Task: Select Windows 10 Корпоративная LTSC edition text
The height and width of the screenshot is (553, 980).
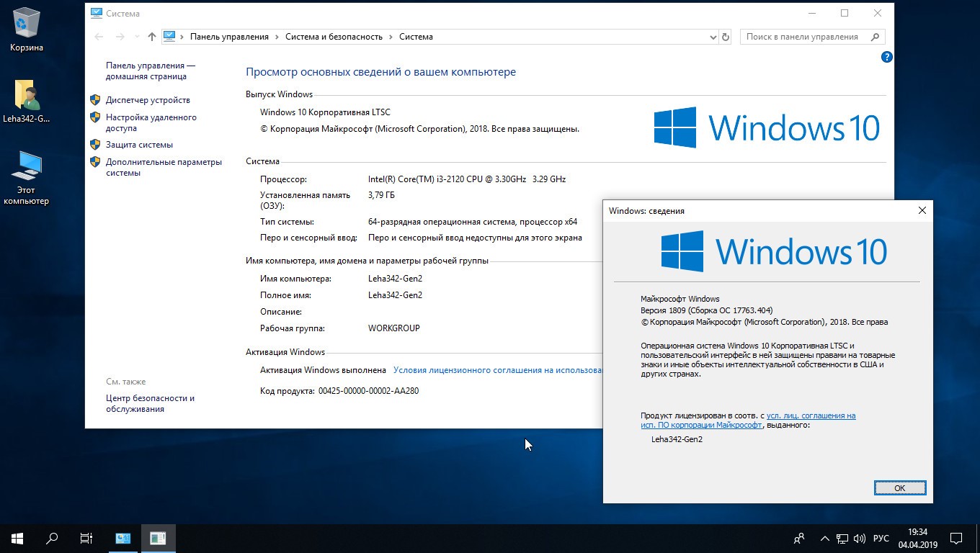Action: pyautogui.click(x=325, y=112)
